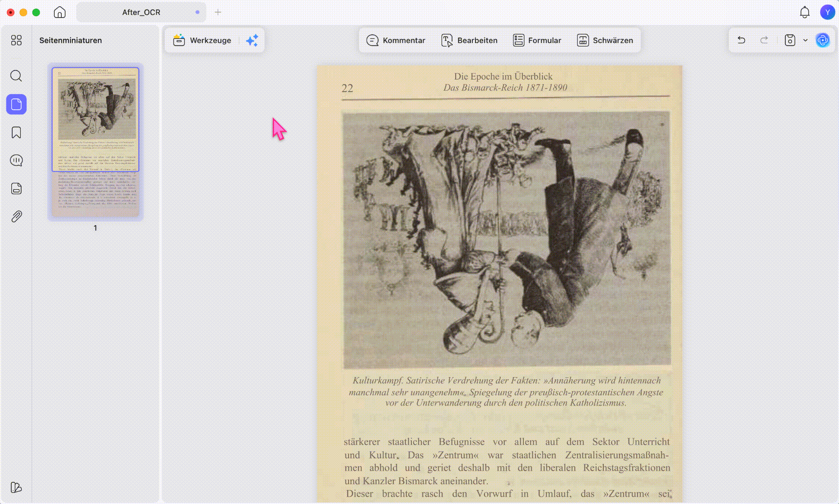The height and width of the screenshot is (504, 839).
Task: Click the bottom-left sidebar icon
Action: click(16, 487)
